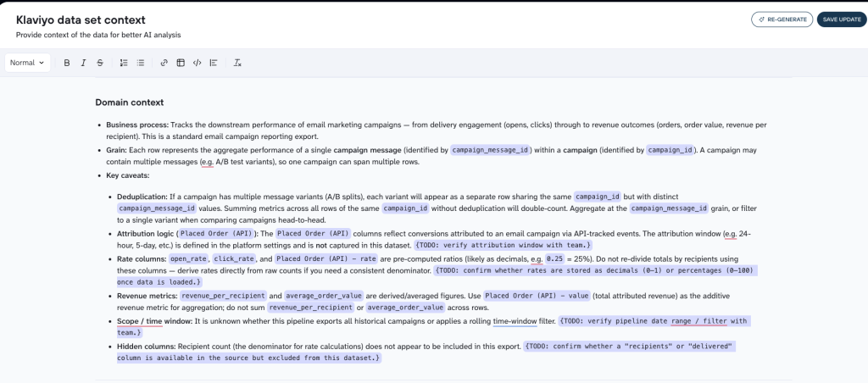
Task: Click the "Revenue metrics:" label
Action: click(x=147, y=296)
